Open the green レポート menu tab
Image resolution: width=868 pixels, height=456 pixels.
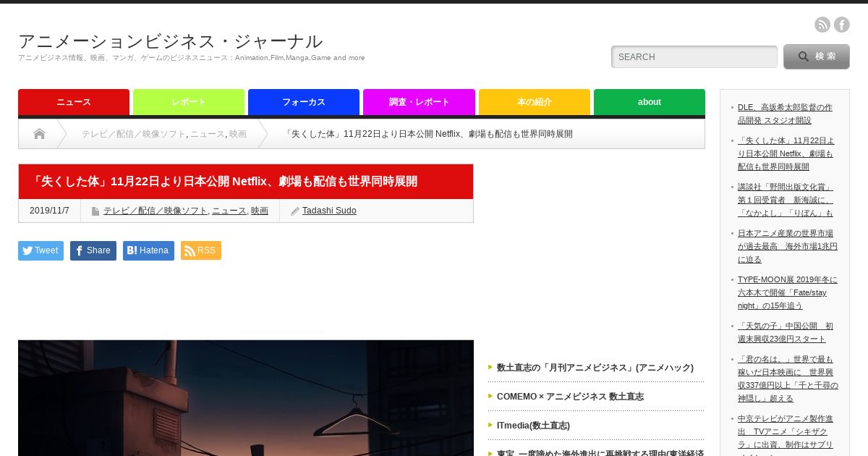click(189, 102)
